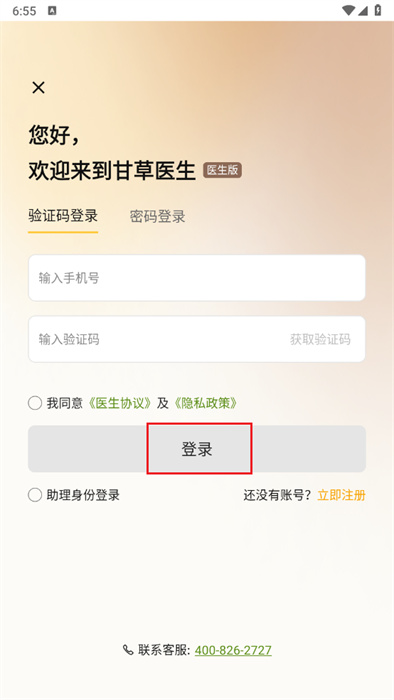Tap 立即注册 to register
This screenshot has width=394, height=700.
pos(341,495)
